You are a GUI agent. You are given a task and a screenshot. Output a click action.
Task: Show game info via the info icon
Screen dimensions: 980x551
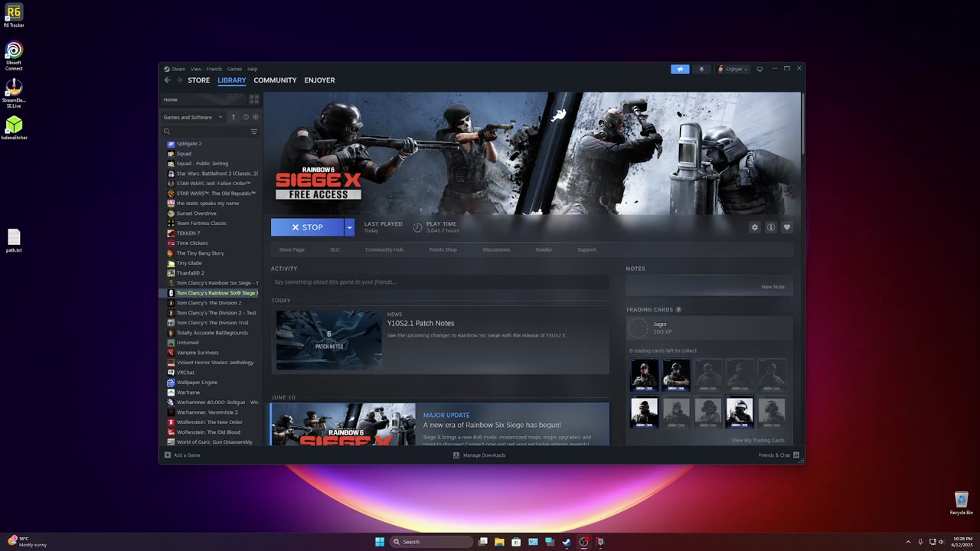[770, 227]
